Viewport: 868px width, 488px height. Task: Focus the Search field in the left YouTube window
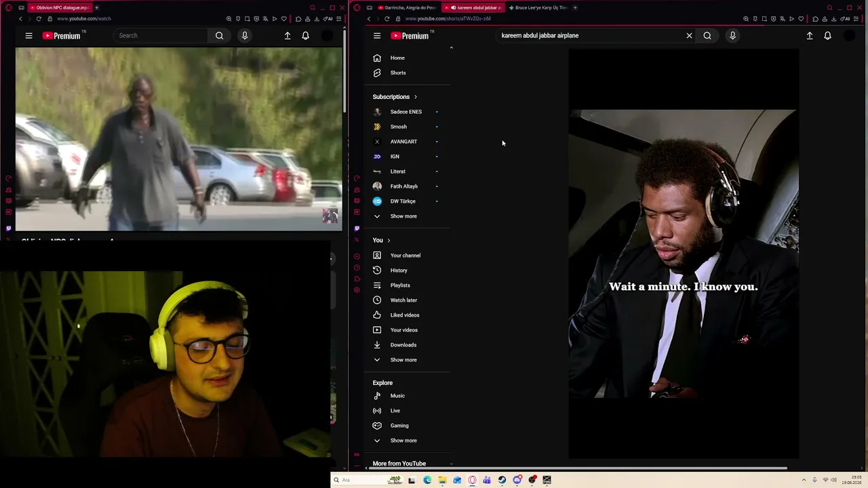point(161,35)
